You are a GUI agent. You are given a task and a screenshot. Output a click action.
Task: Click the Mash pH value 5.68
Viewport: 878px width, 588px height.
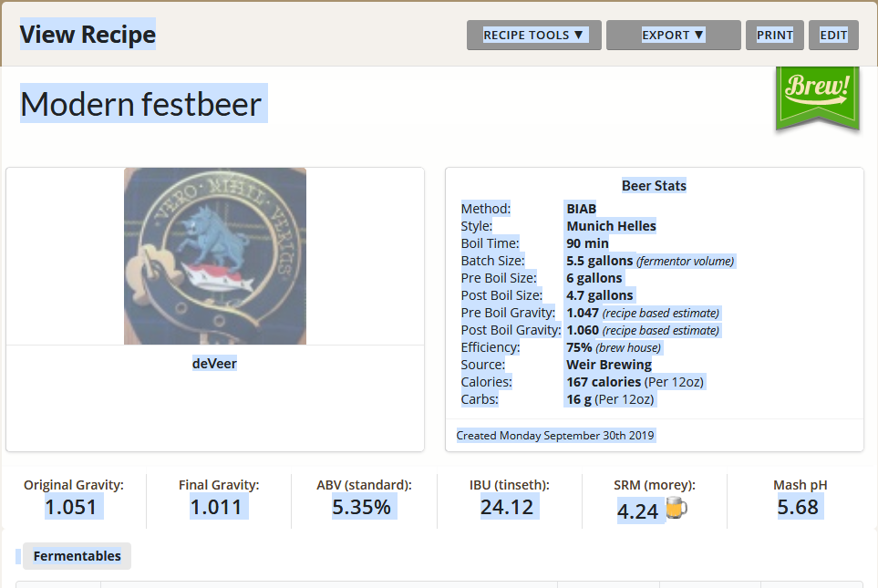click(798, 507)
